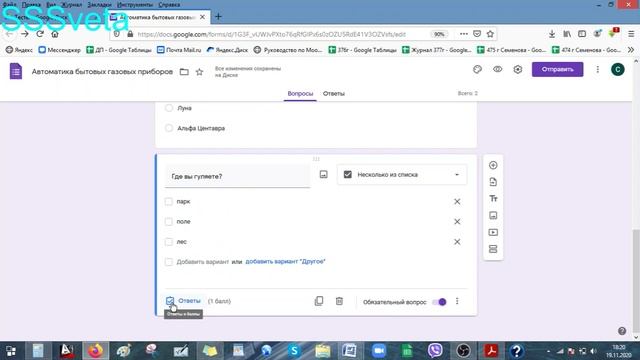Reload the page in the browser
The width and height of the screenshot is (640, 360).
pyautogui.click(x=40, y=34)
